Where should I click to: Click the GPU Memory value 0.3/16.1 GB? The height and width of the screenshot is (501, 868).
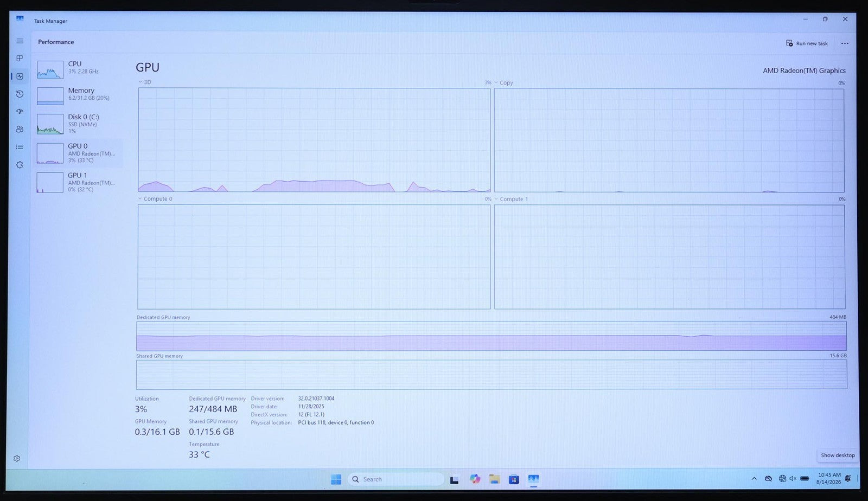pyautogui.click(x=157, y=432)
